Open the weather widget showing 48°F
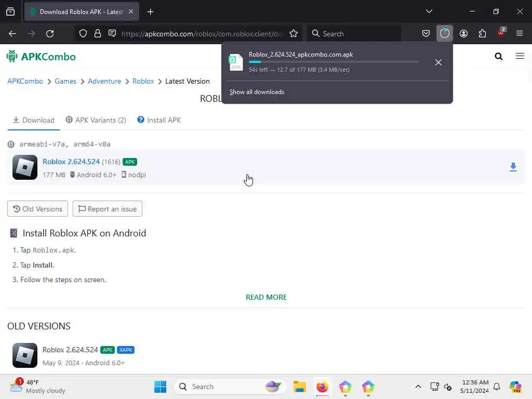 37,387
